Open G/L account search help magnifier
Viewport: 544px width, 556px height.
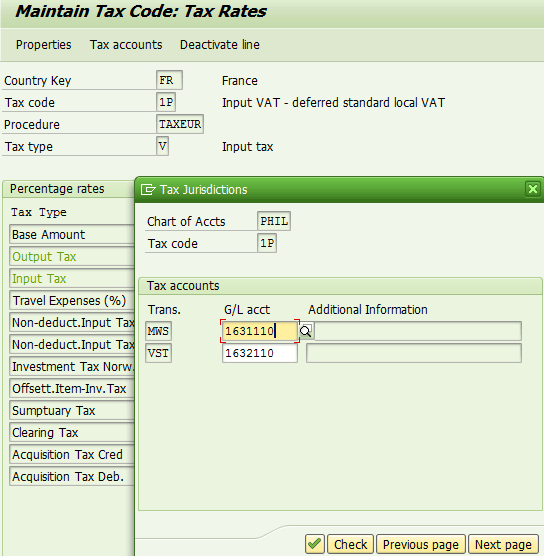(x=306, y=331)
